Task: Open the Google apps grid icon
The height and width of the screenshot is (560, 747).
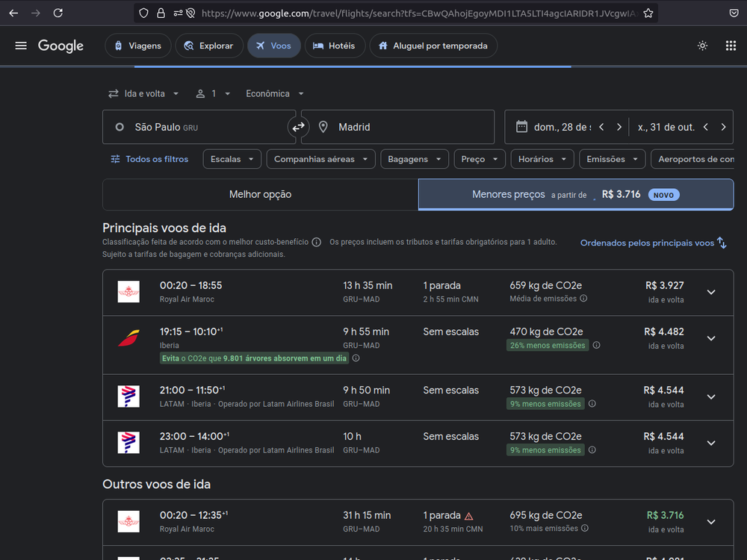Action: (x=731, y=46)
